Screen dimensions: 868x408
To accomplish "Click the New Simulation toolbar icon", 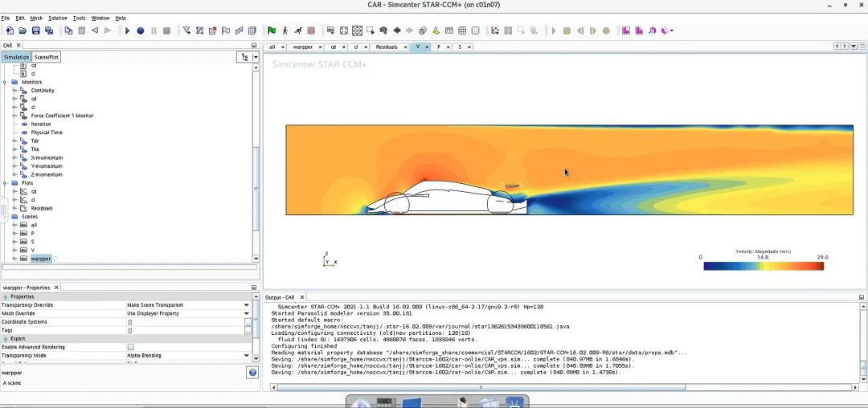I will point(10,31).
